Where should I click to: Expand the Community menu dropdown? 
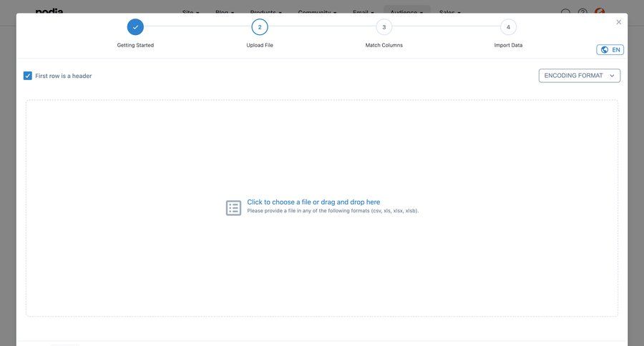pyautogui.click(x=317, y=12)
